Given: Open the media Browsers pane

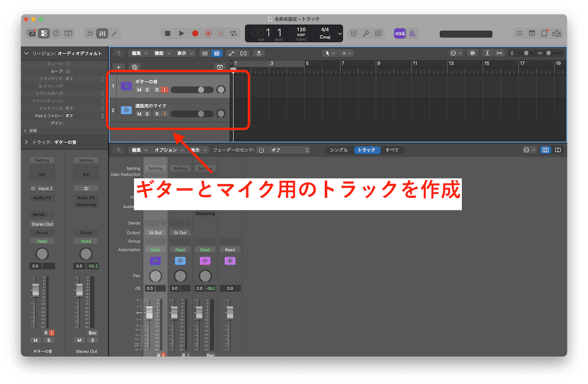Looking at the screenshot, I should click(557, 33).
